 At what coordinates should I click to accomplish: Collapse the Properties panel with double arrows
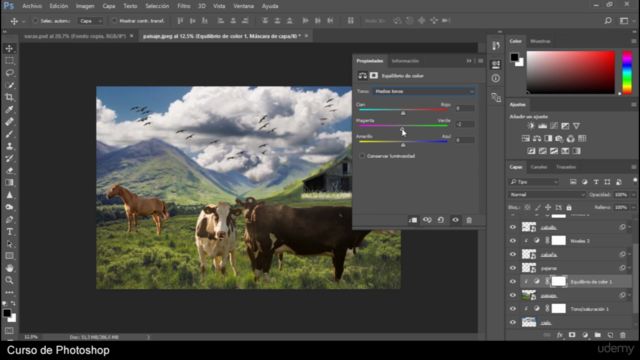pos(469,61)
